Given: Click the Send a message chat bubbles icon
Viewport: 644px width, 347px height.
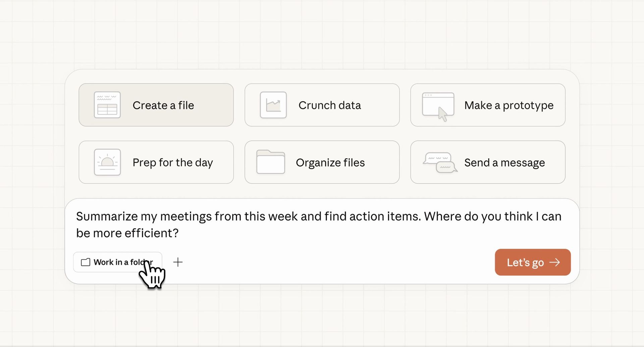Looking at the screenshot, I should 440,163.
